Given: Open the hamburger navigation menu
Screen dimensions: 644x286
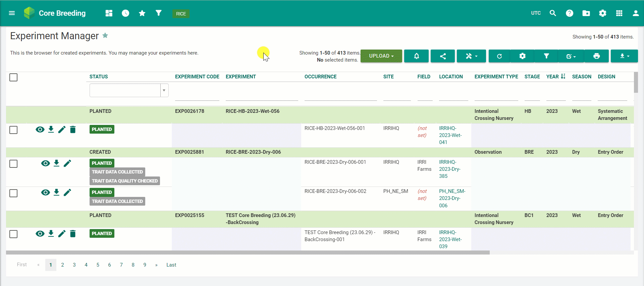Looking at the screenshot, I should click(x=12, y=13).
